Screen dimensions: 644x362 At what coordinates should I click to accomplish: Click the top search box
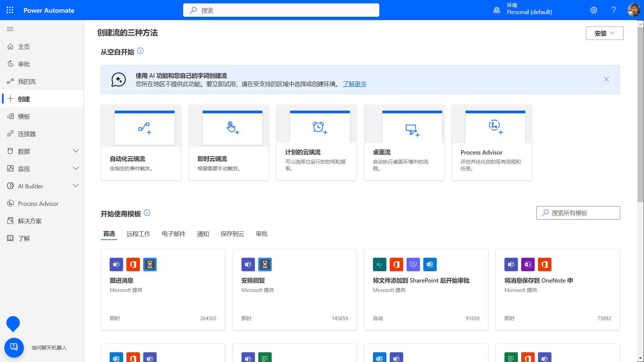click(281, 10)
